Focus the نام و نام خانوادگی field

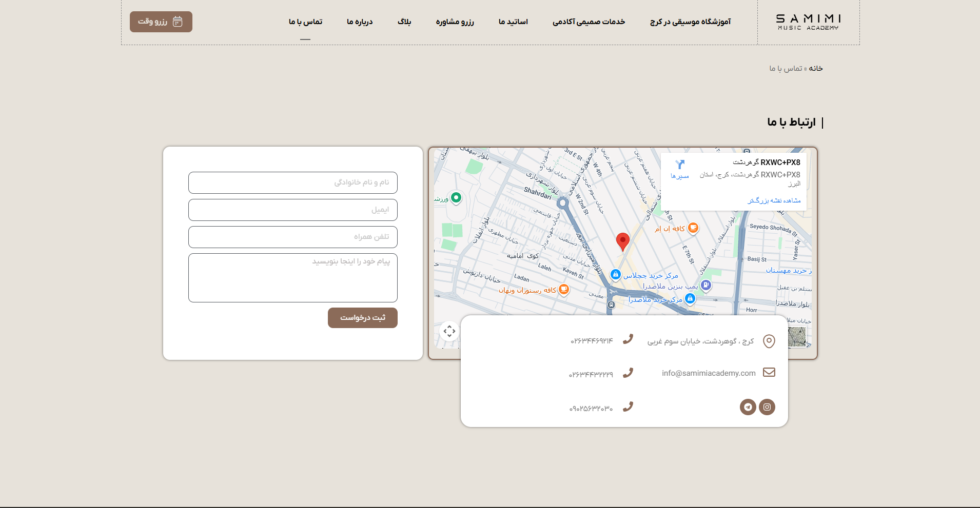(x=292, y=182)
